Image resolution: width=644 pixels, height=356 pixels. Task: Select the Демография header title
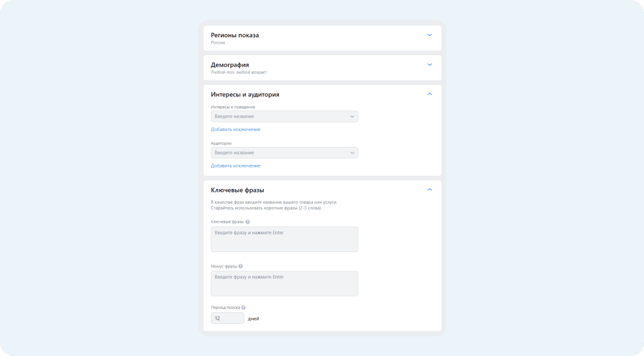click(x=230, y=65)
